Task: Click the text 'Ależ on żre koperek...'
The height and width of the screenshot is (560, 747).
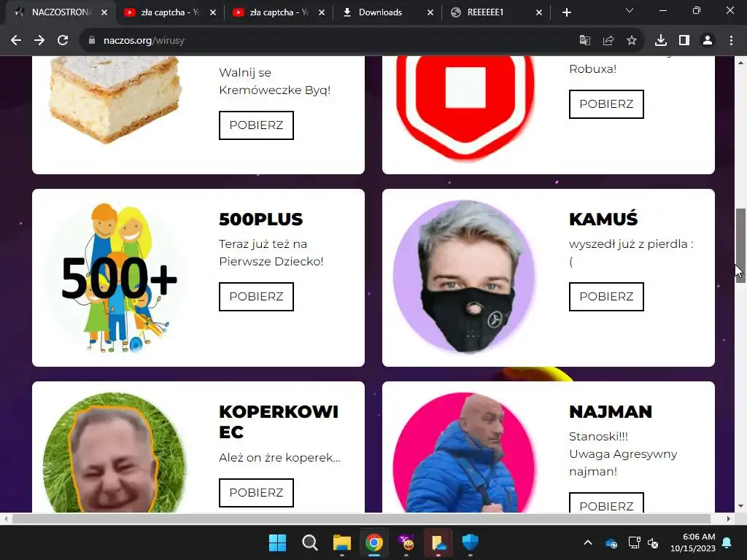Action: (279, 458)
